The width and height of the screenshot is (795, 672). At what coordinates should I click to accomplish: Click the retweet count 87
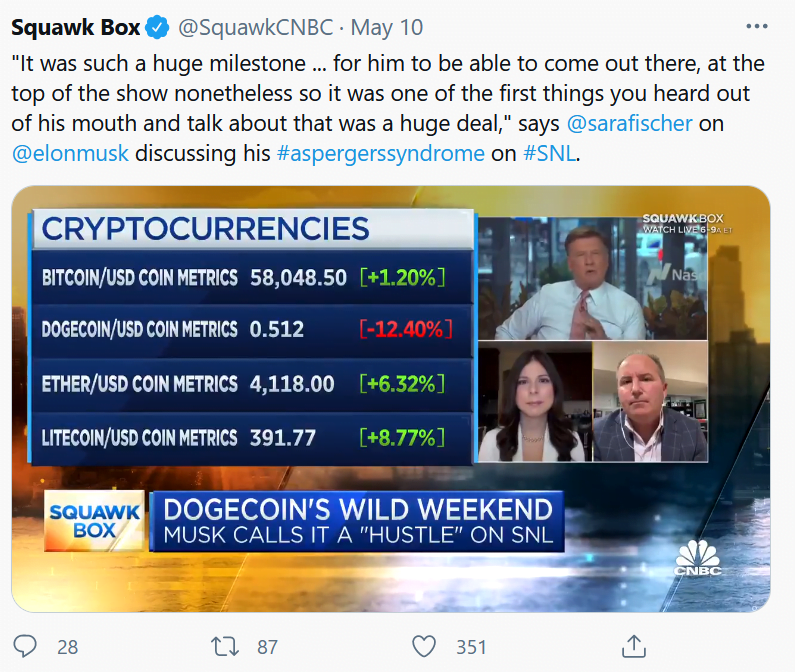[x=267, y=647]
